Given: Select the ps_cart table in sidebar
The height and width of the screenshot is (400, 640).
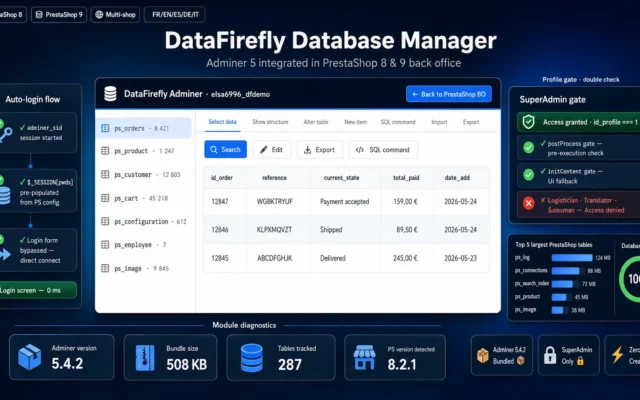Looking at the screenshot, I should point(144,198).
